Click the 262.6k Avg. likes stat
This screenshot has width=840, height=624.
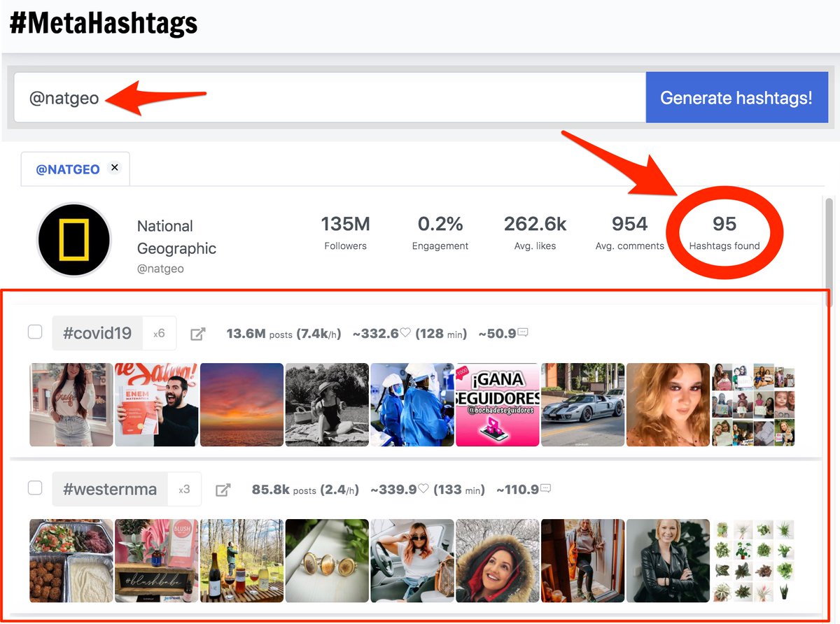(535, 232)
